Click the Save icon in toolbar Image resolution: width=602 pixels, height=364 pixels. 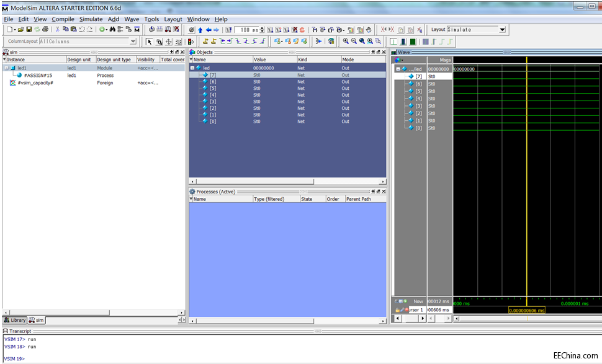coord(29,29)
